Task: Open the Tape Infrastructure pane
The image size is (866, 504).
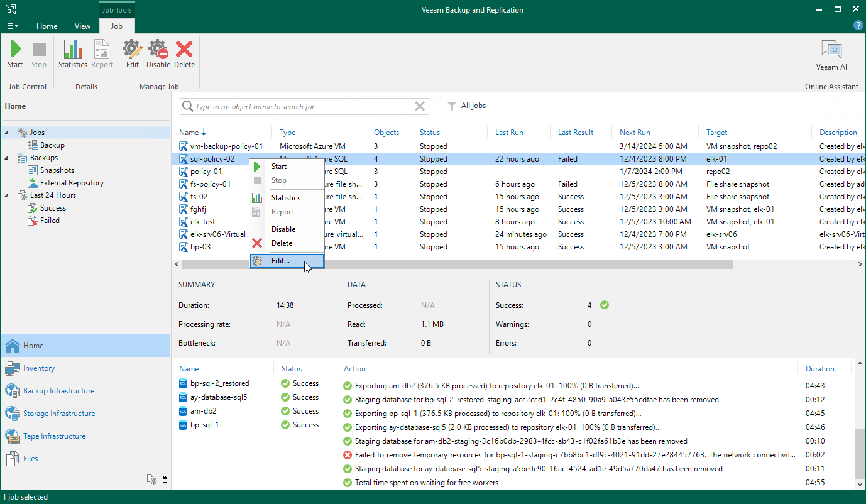Action: (x=85, y=436)
